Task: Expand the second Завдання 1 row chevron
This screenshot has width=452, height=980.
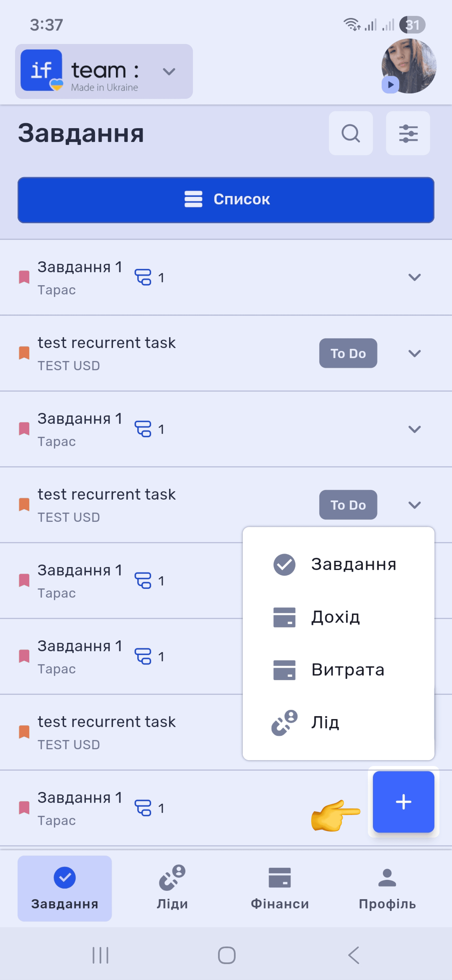Action: click(414, 429)
